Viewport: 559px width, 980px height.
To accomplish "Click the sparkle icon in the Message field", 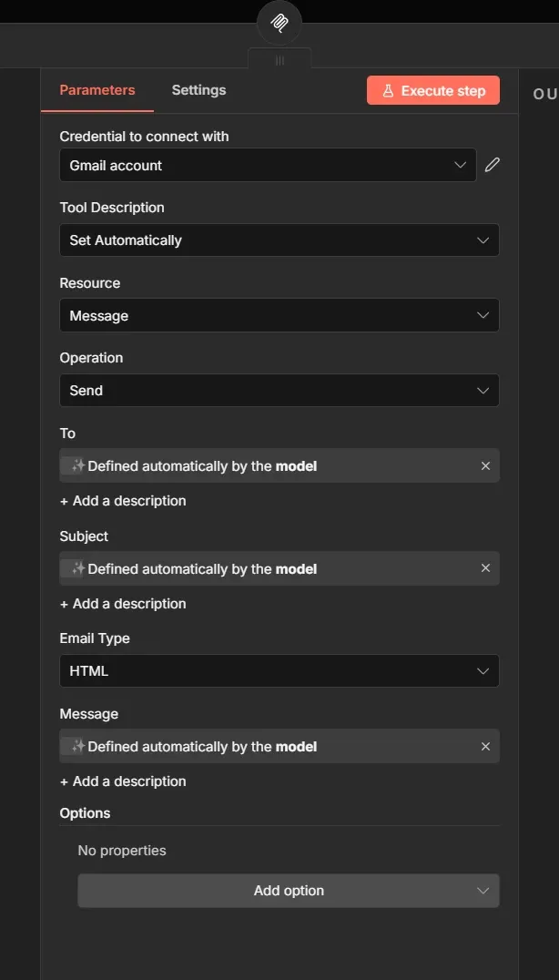I will (76, 745).
